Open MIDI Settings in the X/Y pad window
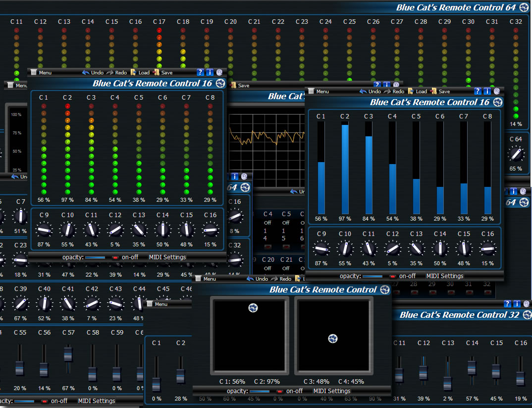This screenshot has height=408, width=532. pyautogui.click(x=332, y=391)
